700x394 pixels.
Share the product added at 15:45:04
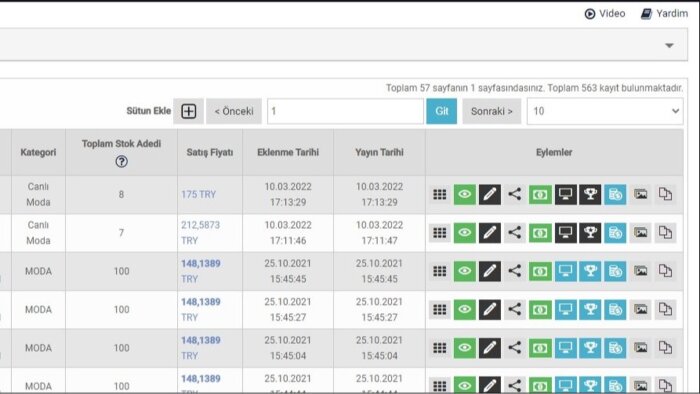(x=515, y=348)
